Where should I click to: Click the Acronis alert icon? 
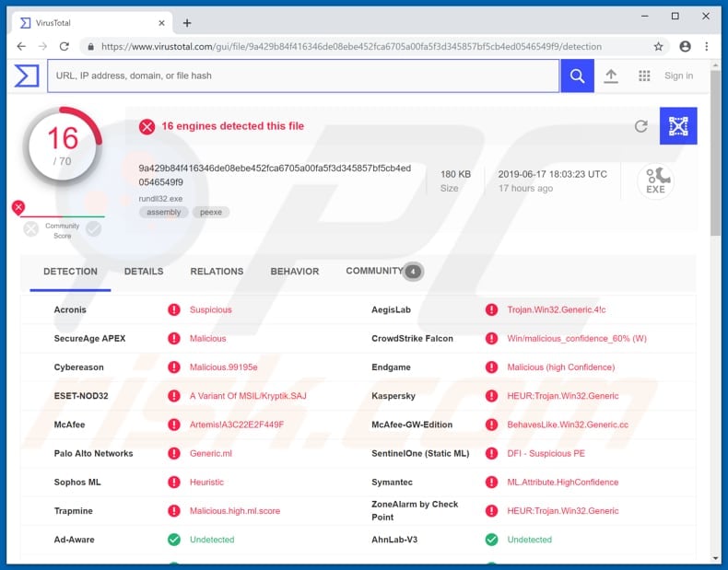[173, 309]
